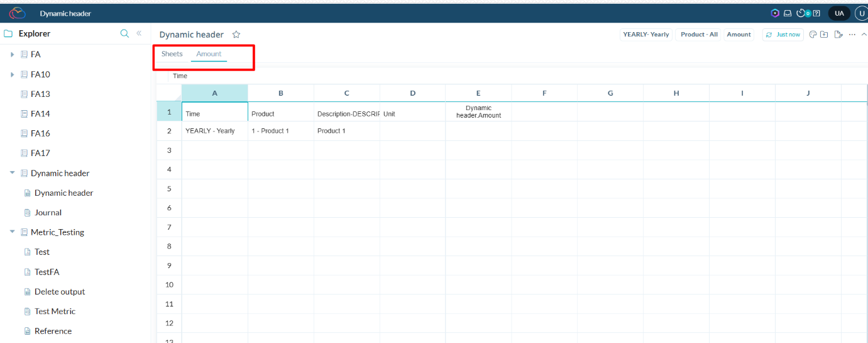Collapse the header with the up chevron

864,35
